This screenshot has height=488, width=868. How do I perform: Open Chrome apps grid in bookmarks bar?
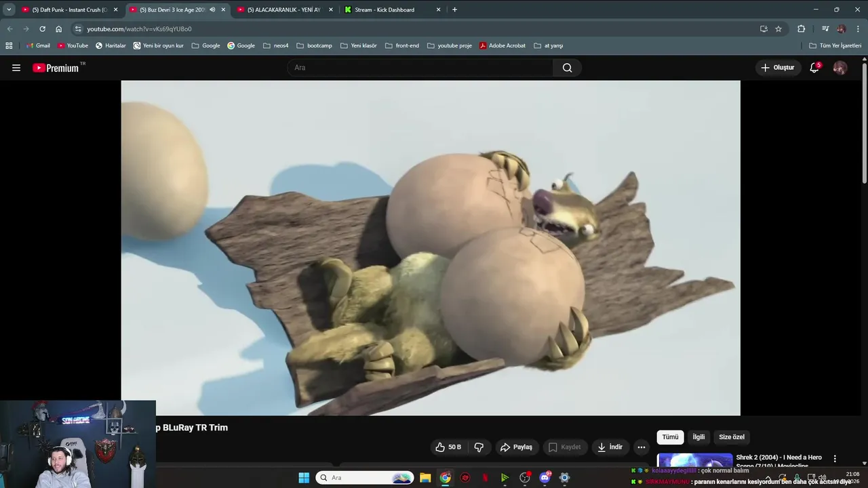pos(9,45)
